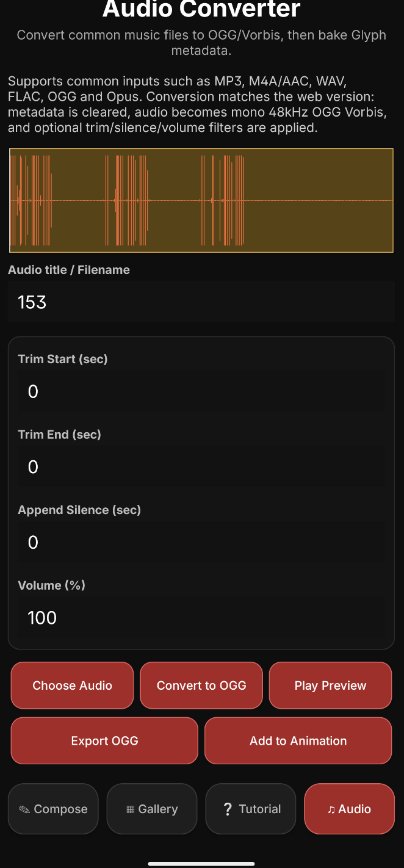The image size is (404, 868).
Task: Click Add to Animation button
Action: [298, 740]
